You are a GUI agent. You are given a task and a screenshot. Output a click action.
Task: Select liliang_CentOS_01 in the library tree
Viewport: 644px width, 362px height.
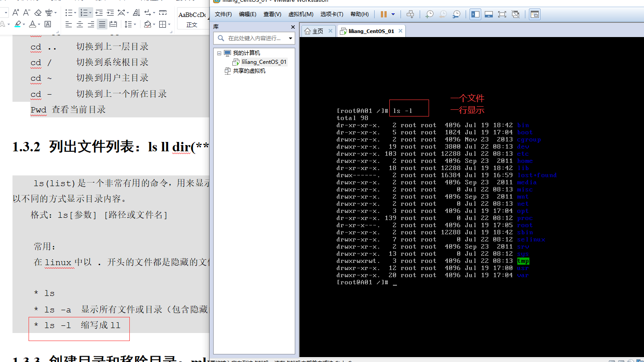point(264,62)
